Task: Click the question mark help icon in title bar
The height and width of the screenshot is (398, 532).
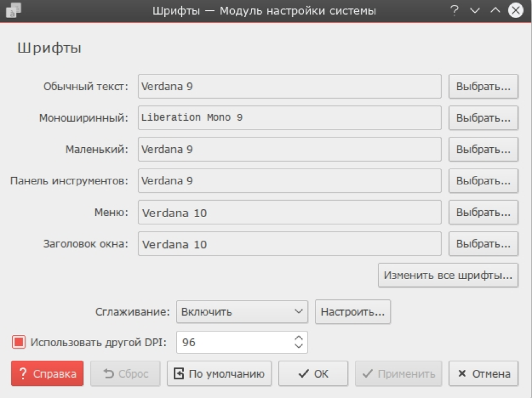Action: click(454, 11)
